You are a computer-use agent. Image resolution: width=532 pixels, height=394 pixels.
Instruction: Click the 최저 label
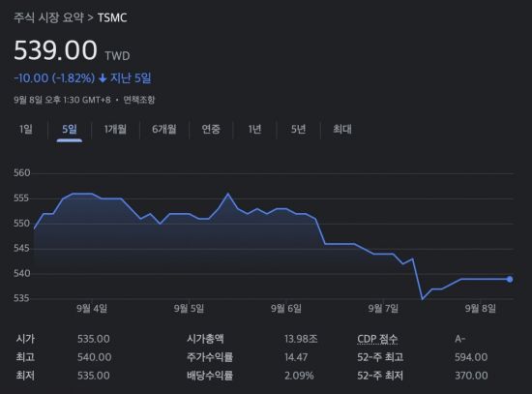25,376
